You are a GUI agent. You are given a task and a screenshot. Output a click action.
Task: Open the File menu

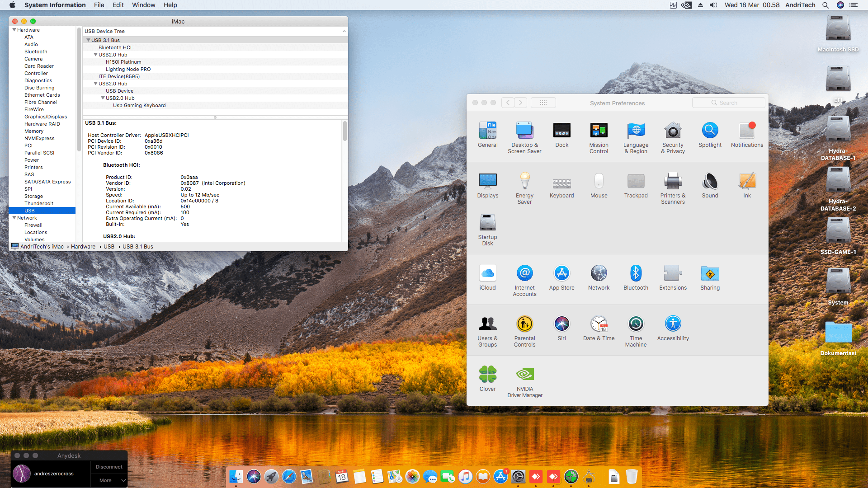99,5
